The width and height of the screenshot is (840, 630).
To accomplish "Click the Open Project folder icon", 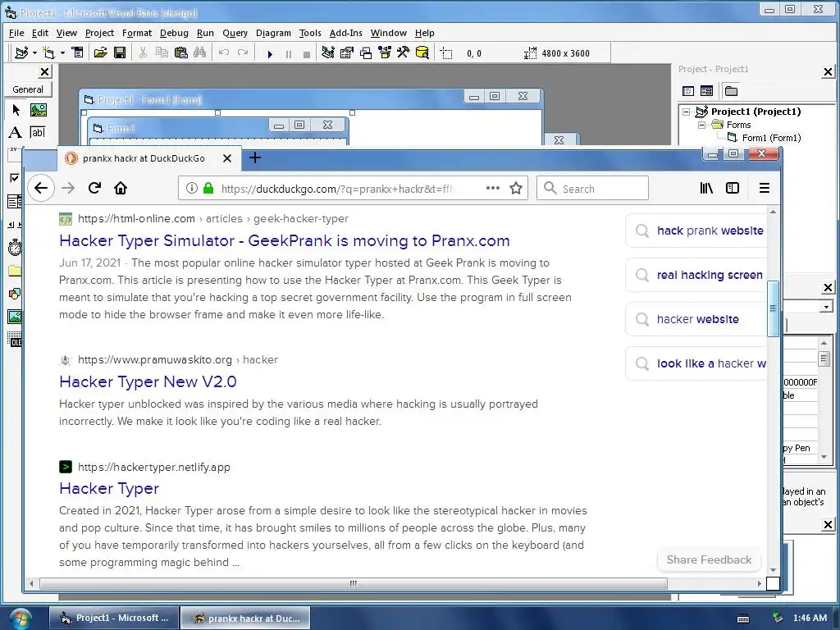I will 100,52.
